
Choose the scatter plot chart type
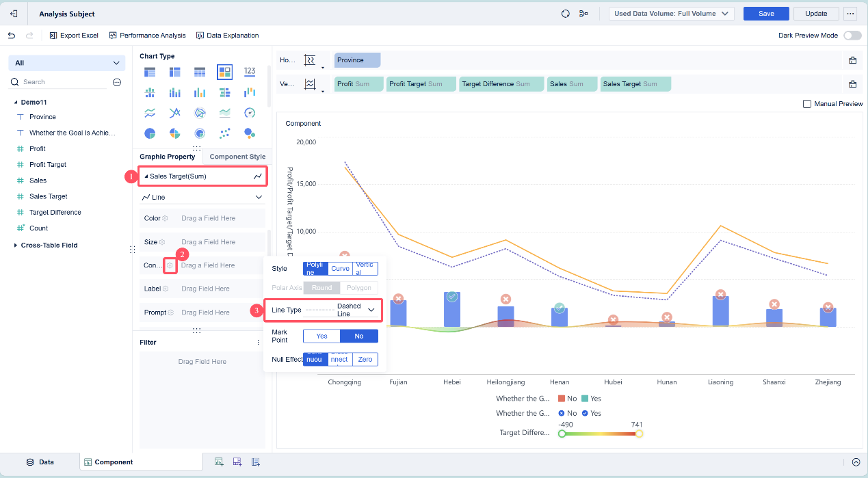[224, 133]
